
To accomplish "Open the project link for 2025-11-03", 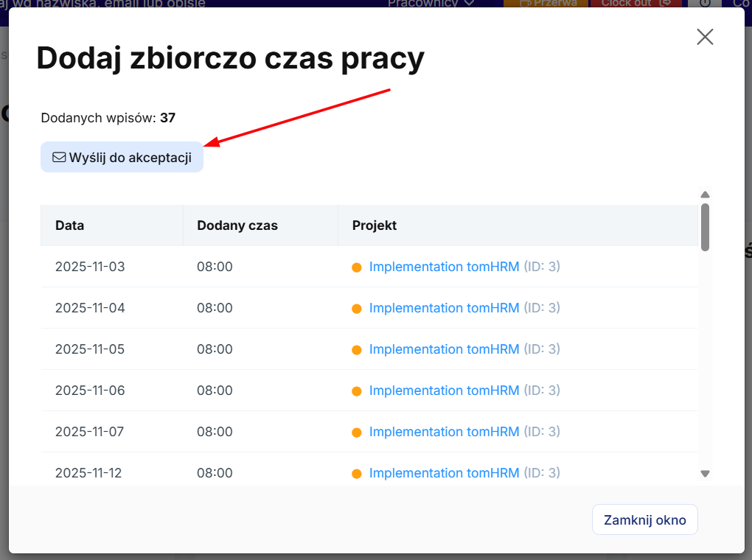I will 444,267.
